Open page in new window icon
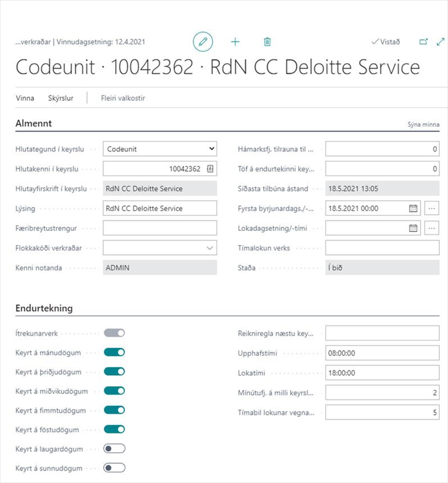 point(423,42)
